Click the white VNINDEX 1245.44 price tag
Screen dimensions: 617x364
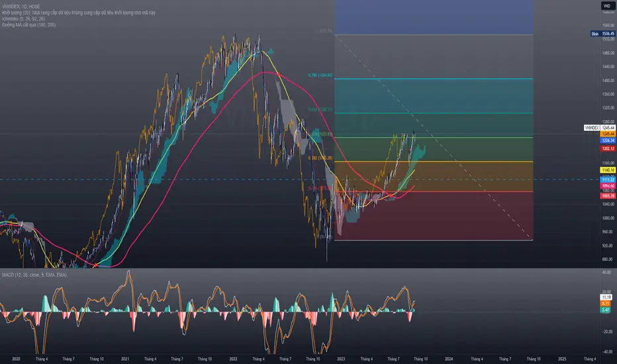pyautogui.click(x=600, y=128)
